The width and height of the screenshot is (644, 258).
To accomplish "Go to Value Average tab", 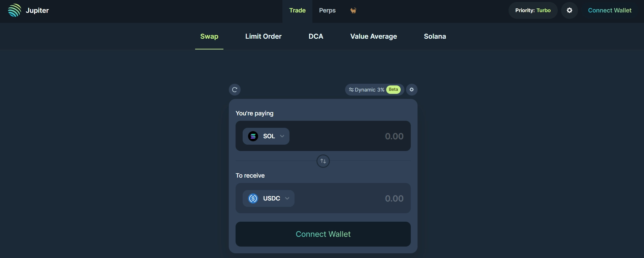I will click(x=373, y=36).
